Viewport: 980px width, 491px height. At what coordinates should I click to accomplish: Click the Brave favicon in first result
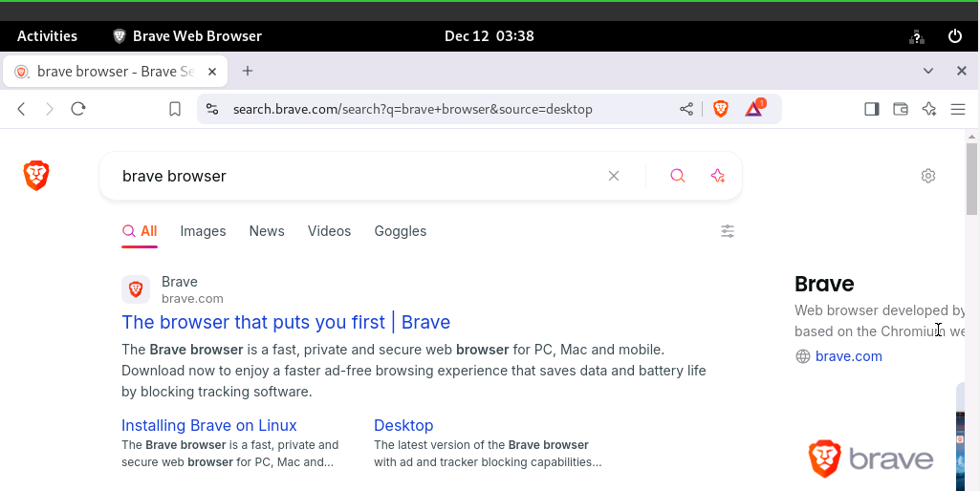pos(136,289)
